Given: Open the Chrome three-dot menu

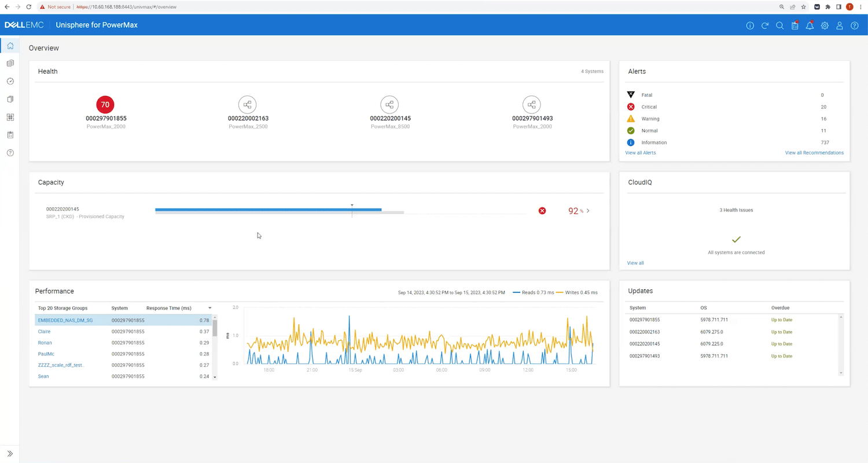Looking at the screenshot, I should (860, 7).
